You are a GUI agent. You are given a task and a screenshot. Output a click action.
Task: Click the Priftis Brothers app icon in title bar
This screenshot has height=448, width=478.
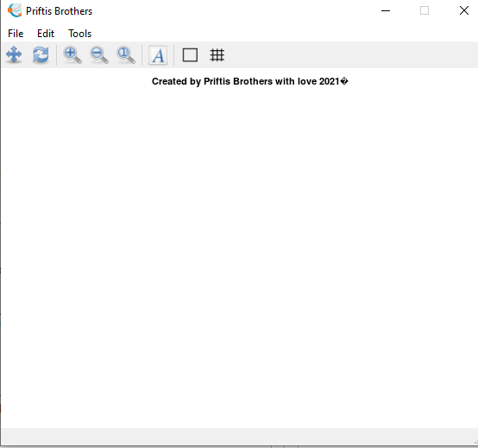[x=15, y=10]
